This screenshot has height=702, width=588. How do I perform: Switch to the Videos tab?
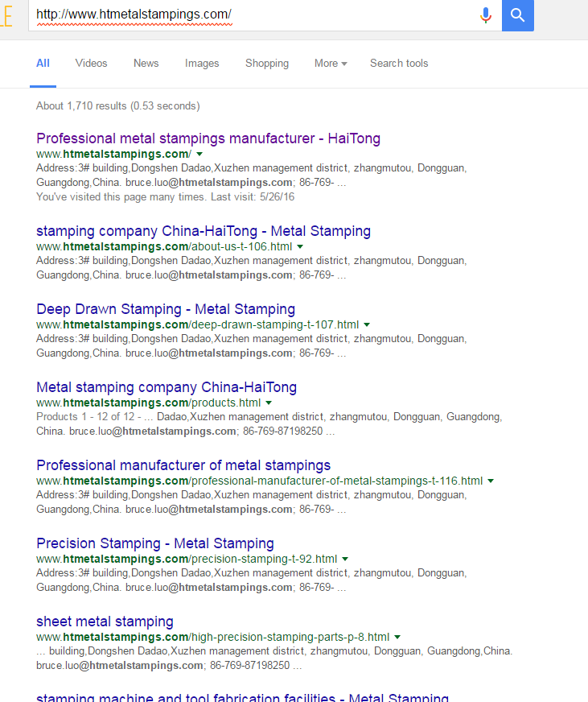[91, 63]
